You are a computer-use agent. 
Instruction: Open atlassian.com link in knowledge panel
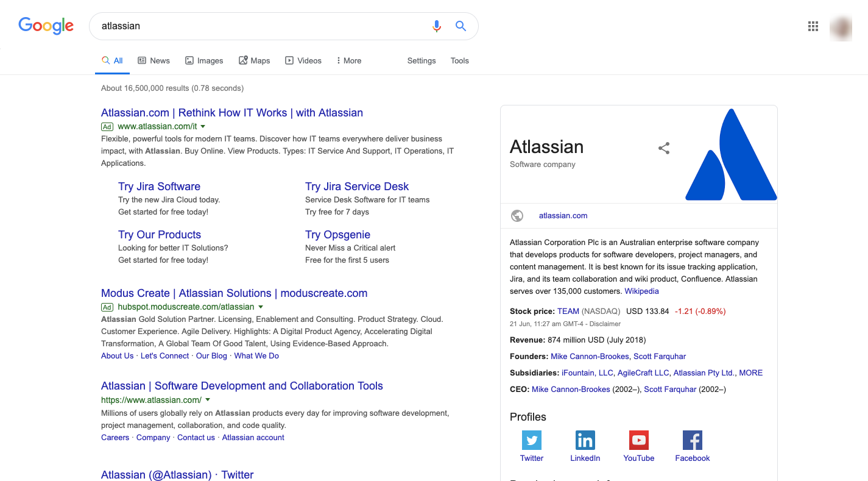(x=563, y=216)
